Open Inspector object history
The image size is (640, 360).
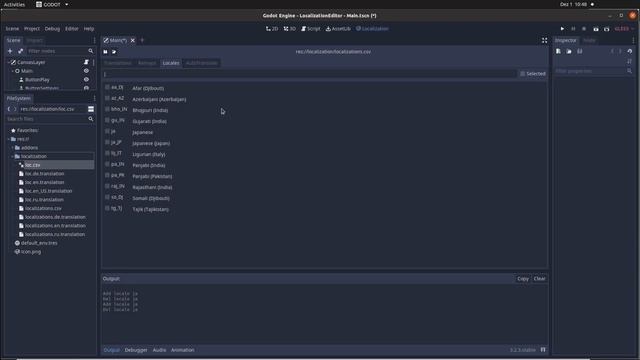click(630, 51)
